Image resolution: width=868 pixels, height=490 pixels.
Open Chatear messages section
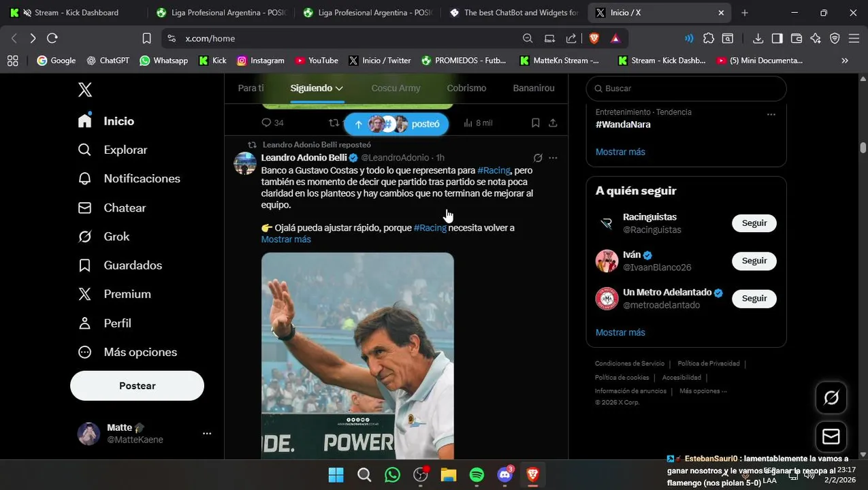click(112, 208)
